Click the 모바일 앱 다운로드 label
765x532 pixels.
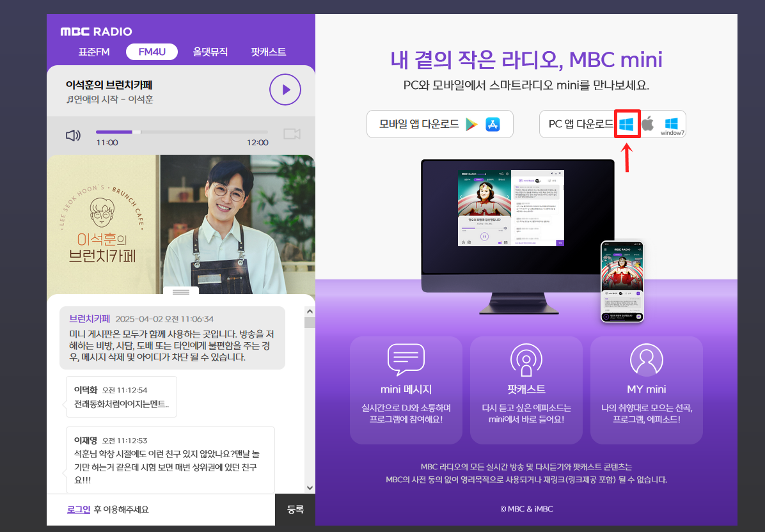tap(419, 124)
